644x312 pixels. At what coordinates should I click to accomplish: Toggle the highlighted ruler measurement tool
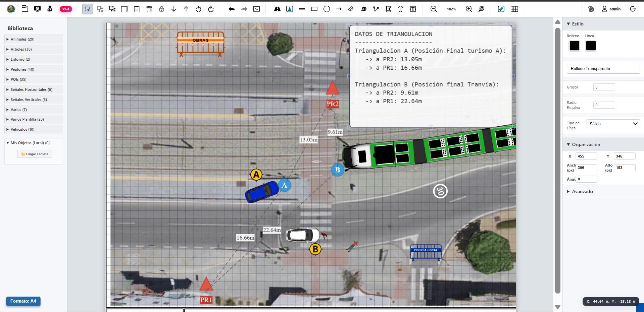[x=501, y=9]
